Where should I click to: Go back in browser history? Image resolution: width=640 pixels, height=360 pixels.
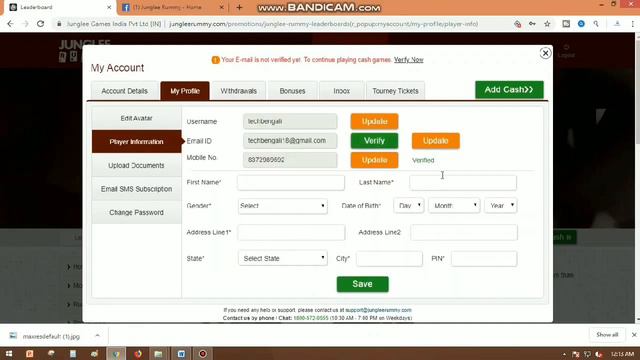pyautogui.click(x=10, y=24)
